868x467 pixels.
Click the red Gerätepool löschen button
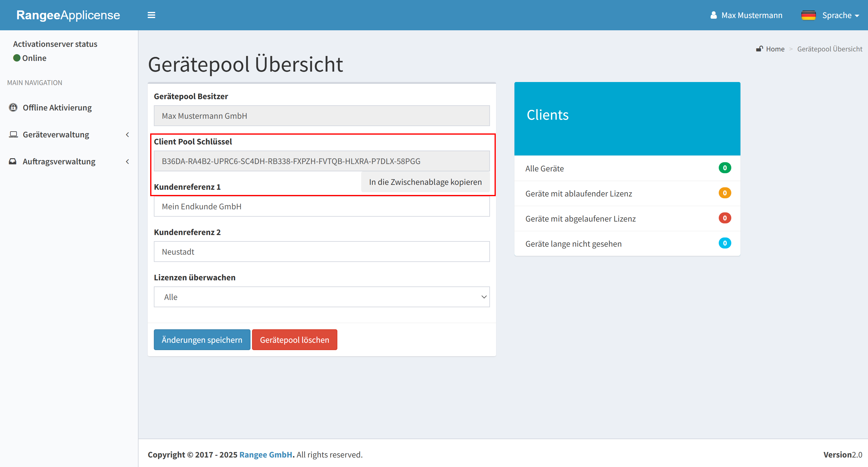[x=295, y=340]
